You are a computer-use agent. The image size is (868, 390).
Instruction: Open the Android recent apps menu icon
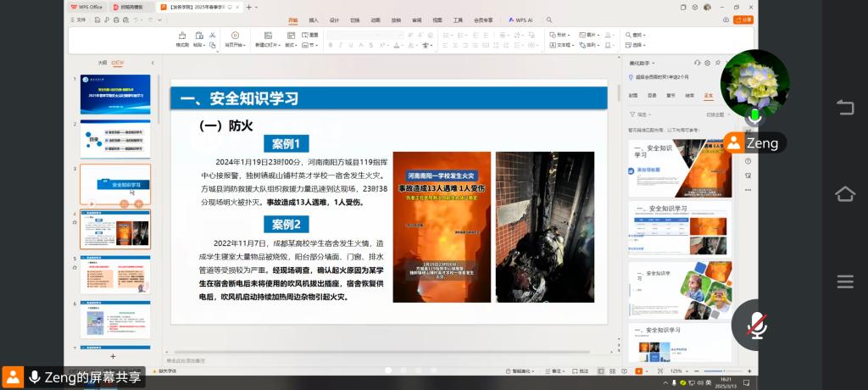844,281
